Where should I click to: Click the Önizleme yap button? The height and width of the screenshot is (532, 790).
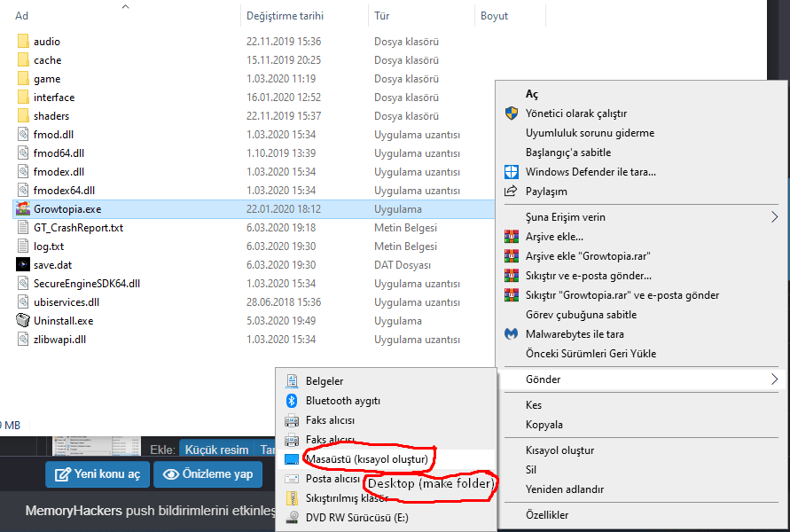[207, 474]
